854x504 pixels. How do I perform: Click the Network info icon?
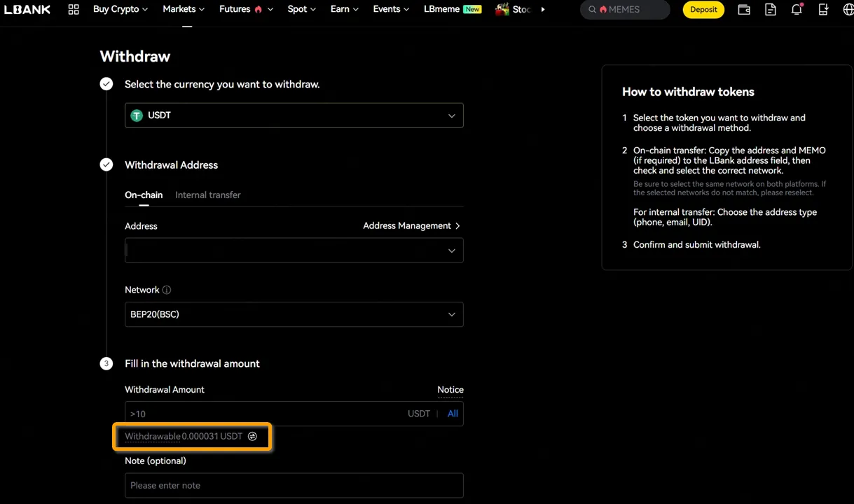(x=167, y=290)
